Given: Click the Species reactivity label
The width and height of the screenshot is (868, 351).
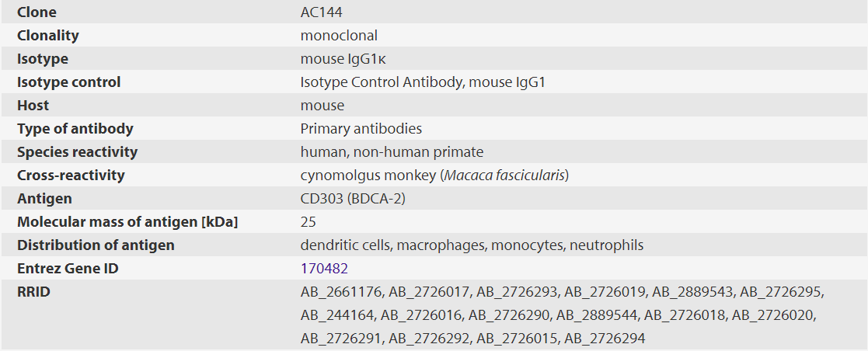Looking at the screenshot, I should (x=78, y=152).
